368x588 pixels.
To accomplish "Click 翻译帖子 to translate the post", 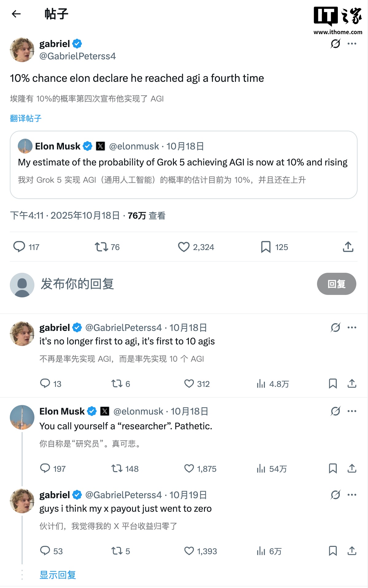I will pyautogui.click(x=26, y=118).
